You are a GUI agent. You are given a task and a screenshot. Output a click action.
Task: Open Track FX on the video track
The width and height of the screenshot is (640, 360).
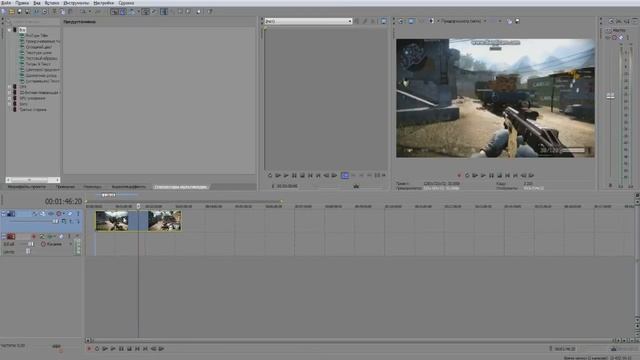(x=51, y=213)
